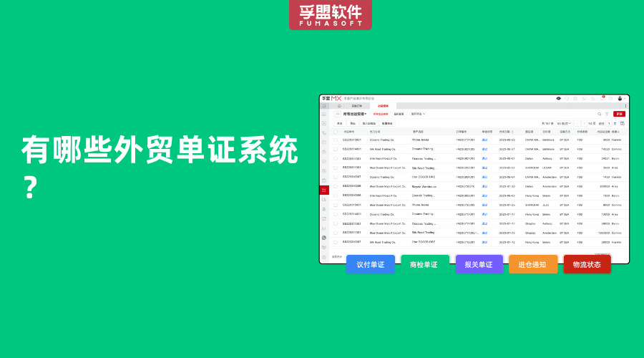The height and width of the screenshot is (358, 644).
Task: Open the column settings icon above table
Action: (x=623, y=123)
